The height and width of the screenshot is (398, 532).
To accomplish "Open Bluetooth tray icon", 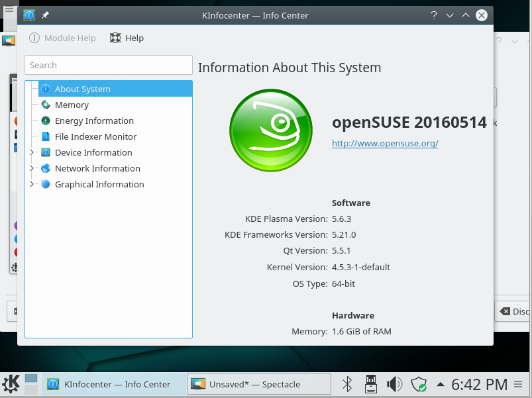I will click(x=347, y=385).
